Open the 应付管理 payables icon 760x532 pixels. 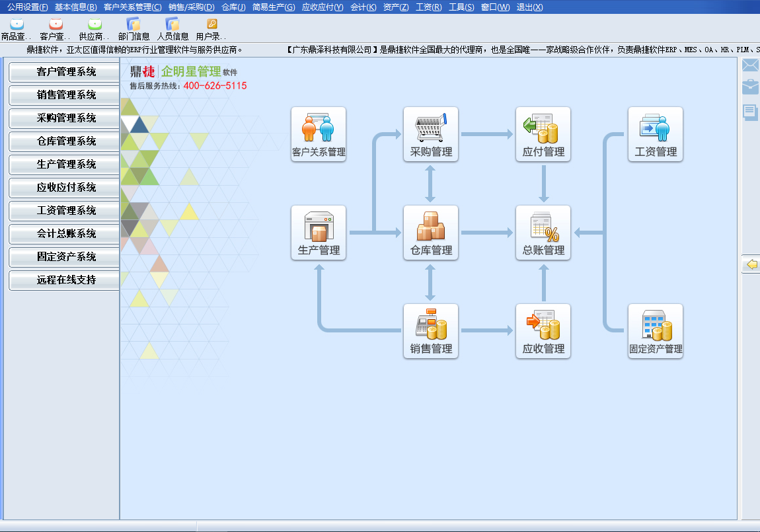pos(543,134)
